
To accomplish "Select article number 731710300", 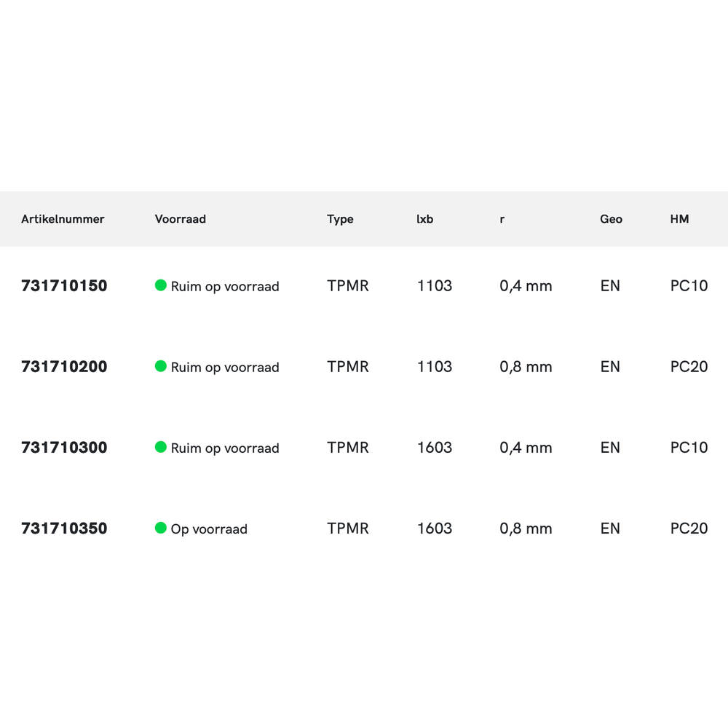I will pyautogui.click(x=64, y=448).
